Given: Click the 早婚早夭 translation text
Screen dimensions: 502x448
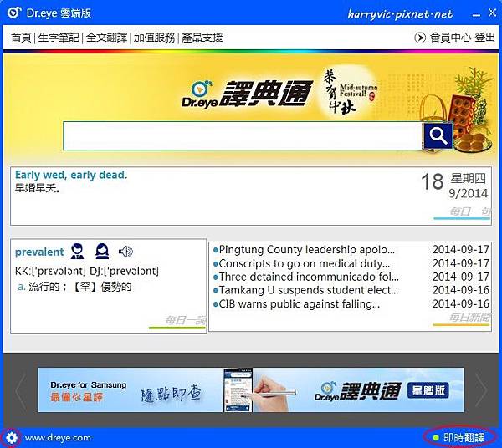Looking at the screenshot, I should point(38,188).
